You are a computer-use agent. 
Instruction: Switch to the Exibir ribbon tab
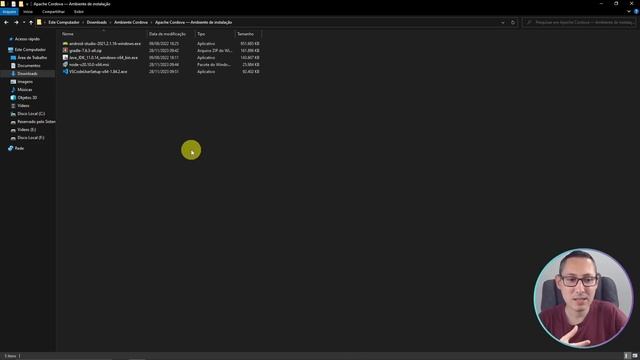pos(79,12)
